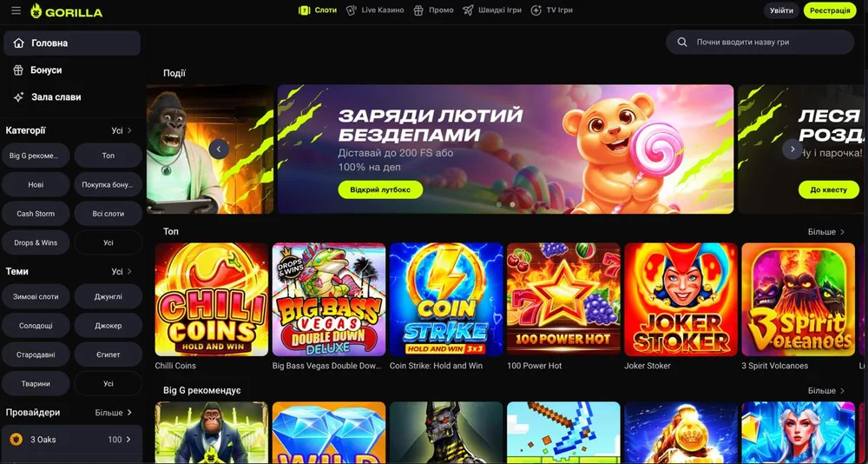Expand all Теми via Усі chevron
The image size is (868, 464).
point(122,272)
